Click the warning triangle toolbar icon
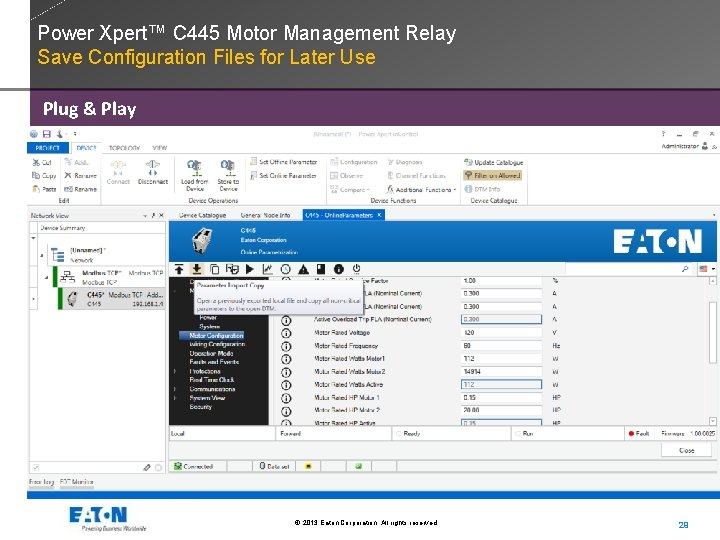This screenshot has width=720, height=540. (304, 269)
